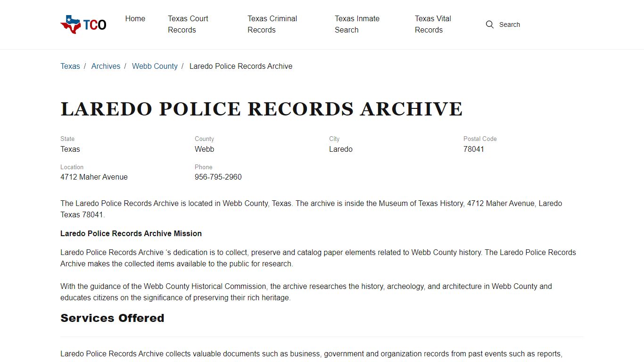Click paragraph about Webb County Historical Commission
The image size is (644, 362).
coord(306,292)
